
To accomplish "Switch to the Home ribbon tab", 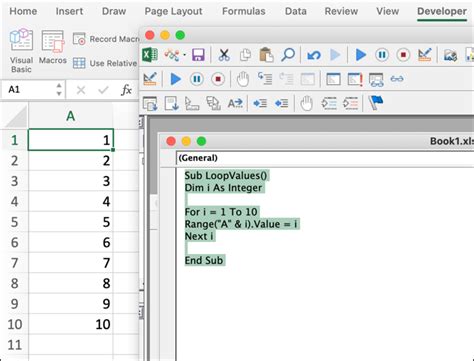I will (23, 11).
